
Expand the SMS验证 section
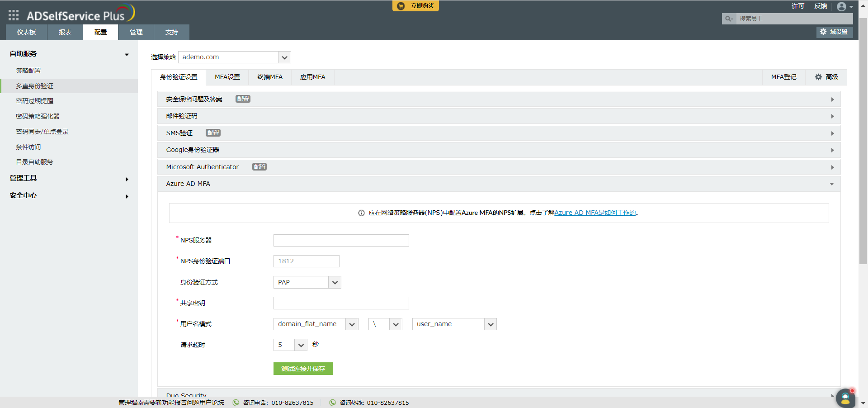[x=832, y=133]
